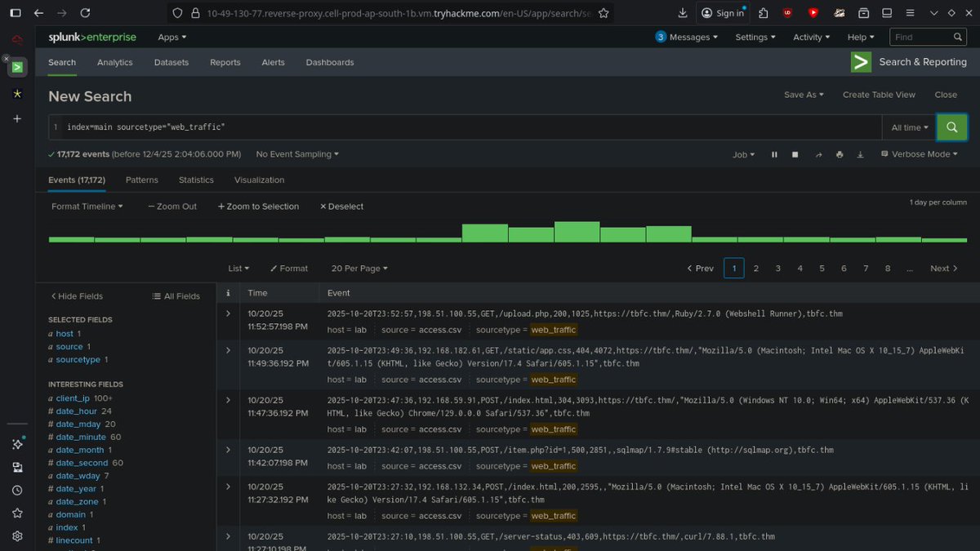This screenshot has width=980, height=551.
Task: Open browser history from the sidebar clock icon
Action: pyautogui.click(x=17, y=491)
